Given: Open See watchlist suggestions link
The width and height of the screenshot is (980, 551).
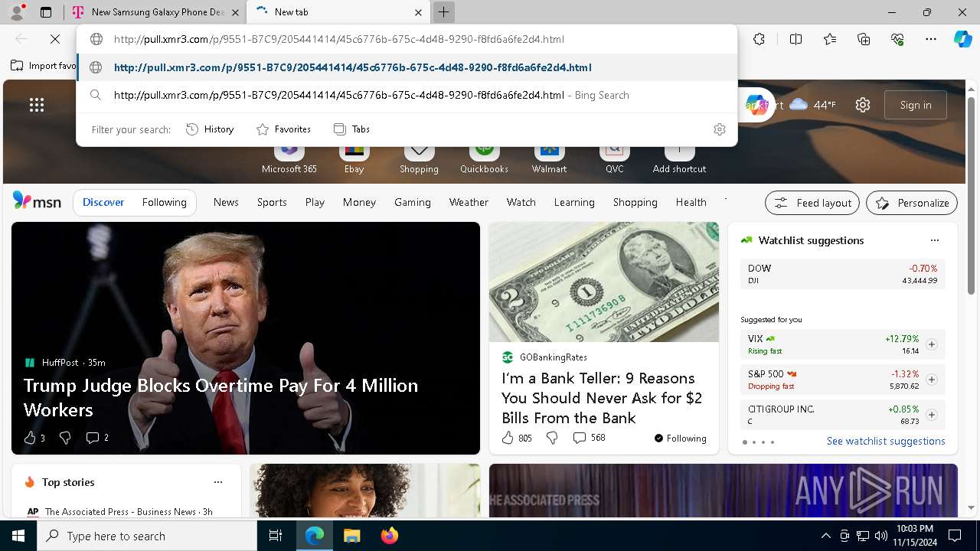Looking at the screenshot, I should 886,441.
